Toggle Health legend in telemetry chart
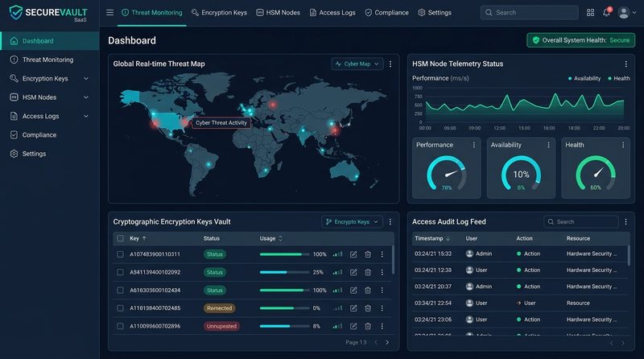This screenshot has height=359, width=644. (619, 78)
